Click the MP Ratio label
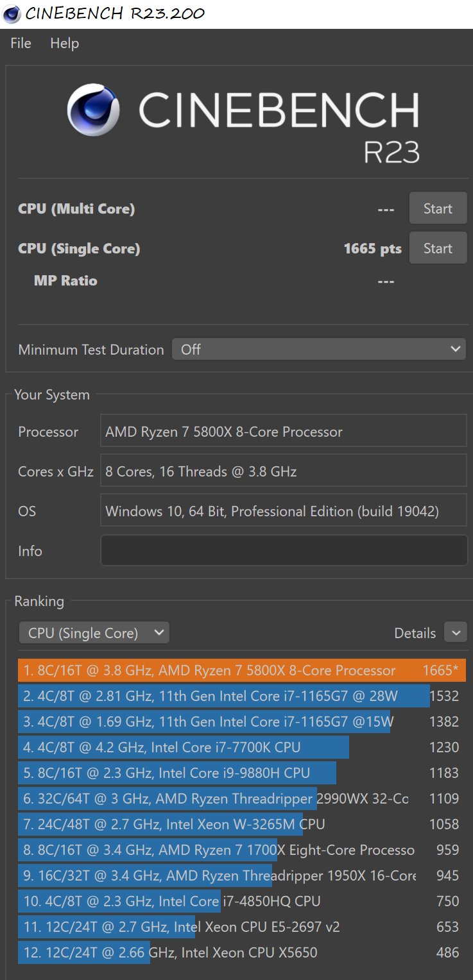This screenshot has width=473, height=980. (x=65, y=280)
